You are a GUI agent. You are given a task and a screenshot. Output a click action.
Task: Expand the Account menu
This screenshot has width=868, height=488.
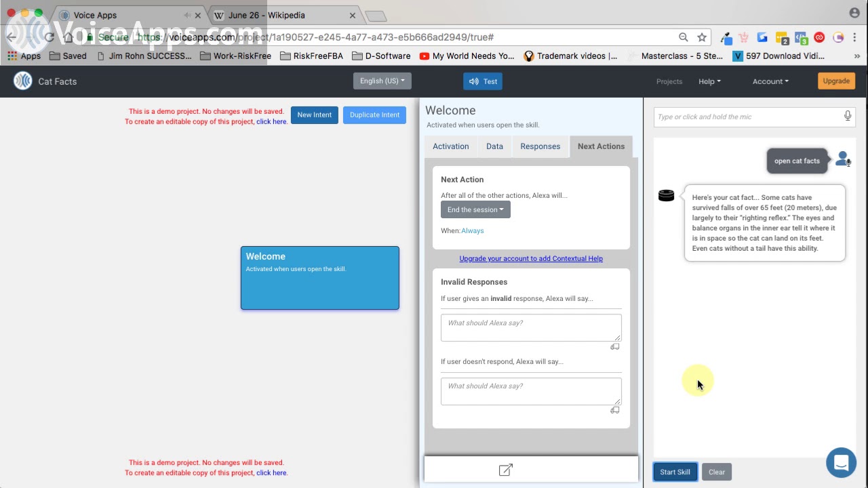click(x=770, y=81)
